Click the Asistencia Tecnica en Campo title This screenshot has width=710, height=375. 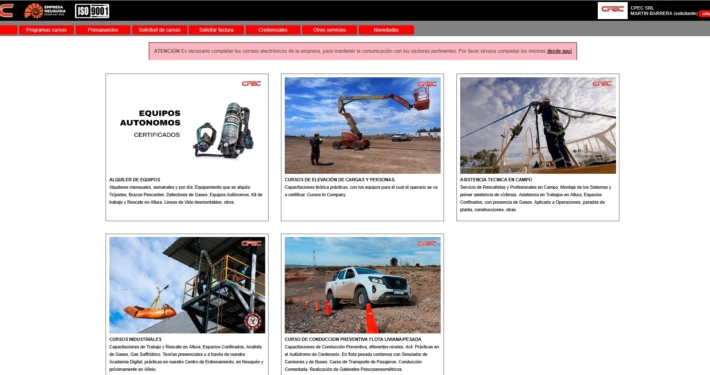[x=496, y=180]
